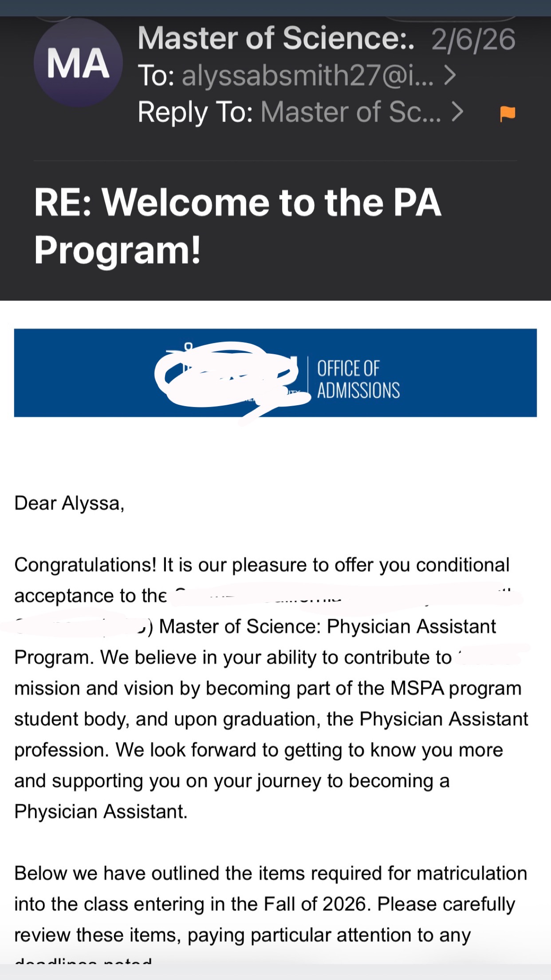Expand recipient details chevron beside alyssabsmith27
This screenshot has width=551, height=980.
pyautogui.click(x=450, y=75)
